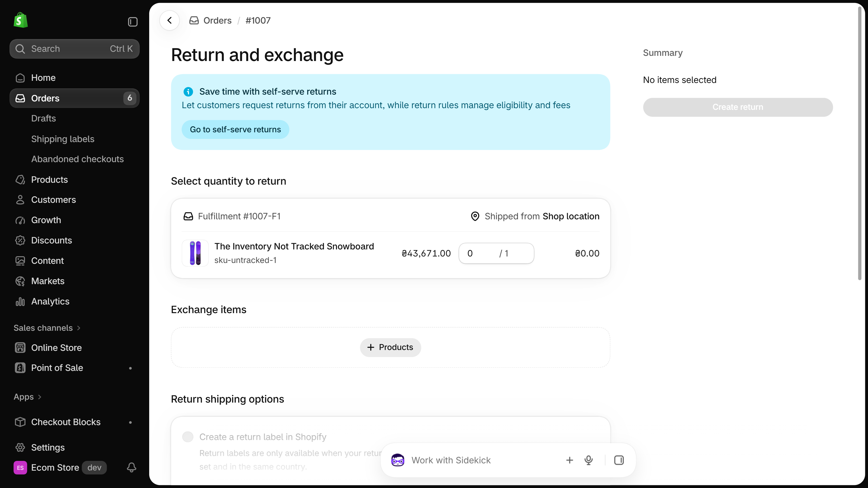The height and width of the screenshot is (488, 868).
Task: Open Products in the sidebar
Action: pyautogui.click(x=75, y=179)
